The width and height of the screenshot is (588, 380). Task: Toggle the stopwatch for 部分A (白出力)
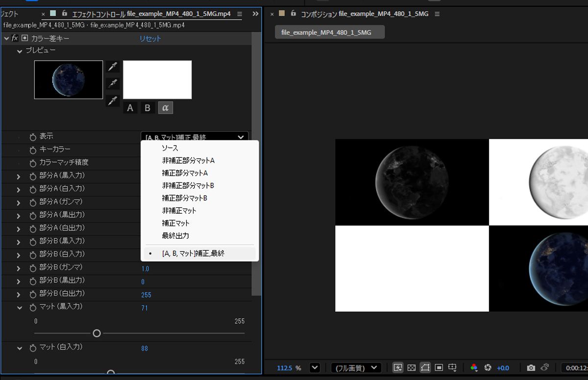pos(33,228)
